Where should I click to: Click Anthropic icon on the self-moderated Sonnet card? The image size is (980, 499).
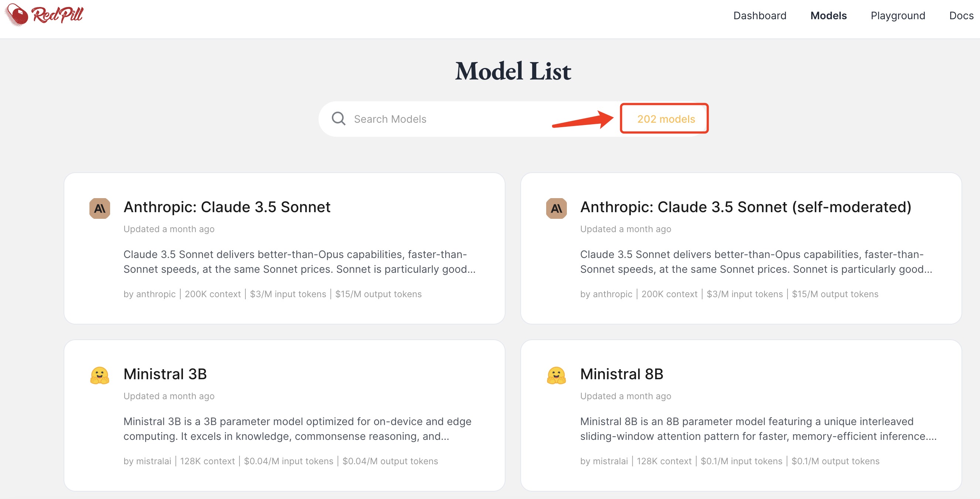(x=556, y=208)
